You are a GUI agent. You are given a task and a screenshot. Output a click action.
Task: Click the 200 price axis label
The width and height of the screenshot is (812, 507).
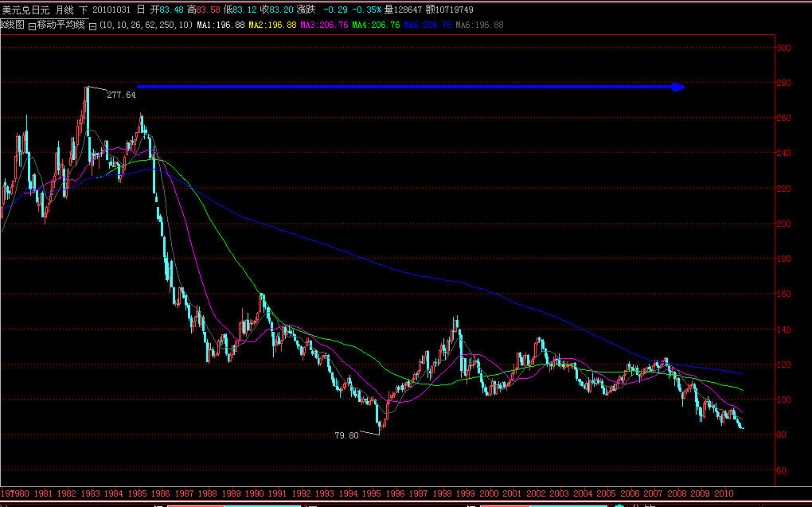pos(784,224)
